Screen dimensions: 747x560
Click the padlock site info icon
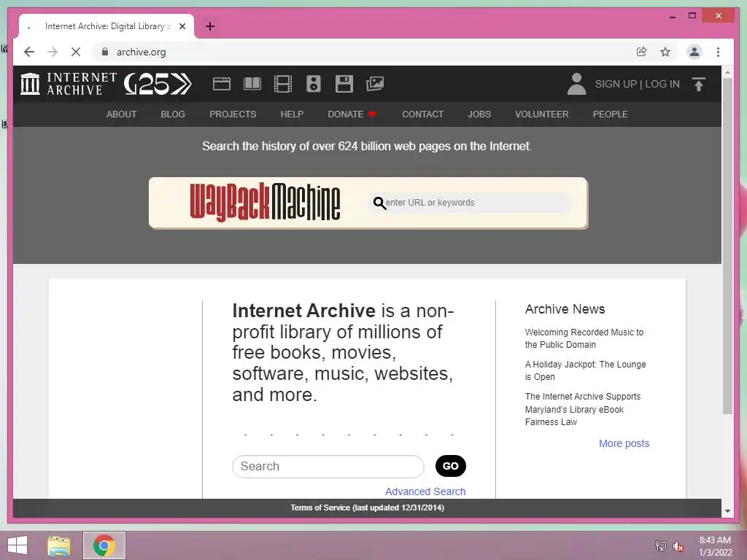pyautogui.click(x=105, y=52)
